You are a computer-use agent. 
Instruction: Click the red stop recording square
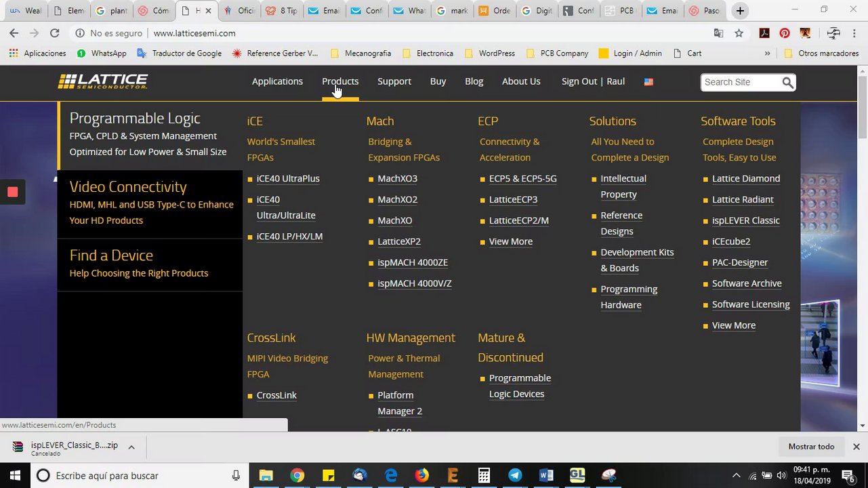(x=12, y=192)
